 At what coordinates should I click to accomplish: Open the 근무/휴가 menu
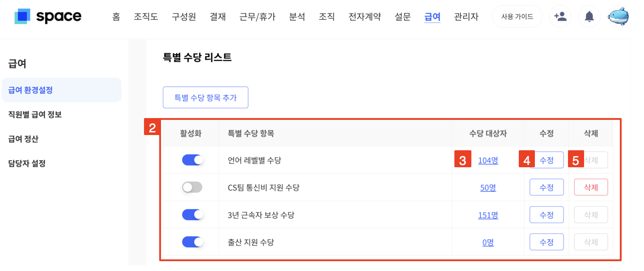tap(258, 17)
